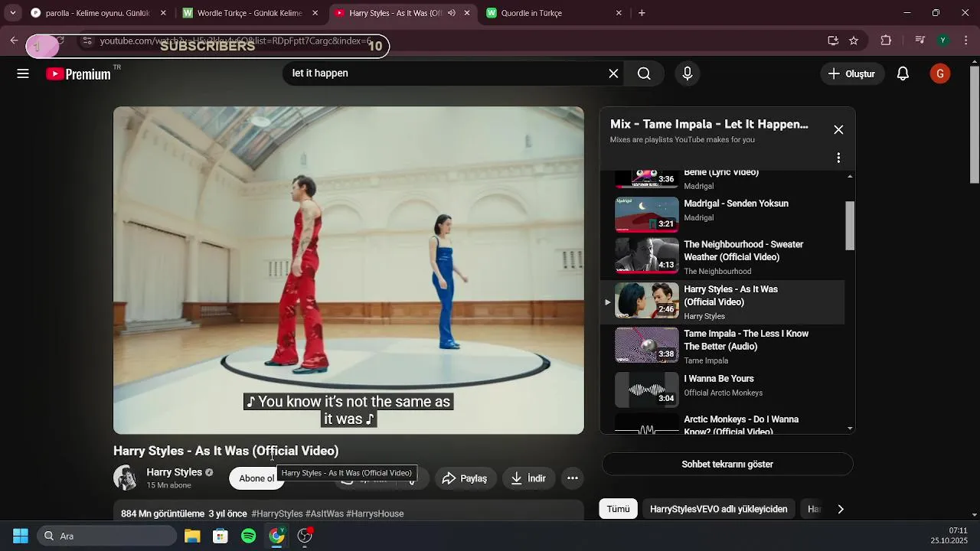Select the Tümü filter chip
Screen dimensions: 980x551
tap(618, 509)
